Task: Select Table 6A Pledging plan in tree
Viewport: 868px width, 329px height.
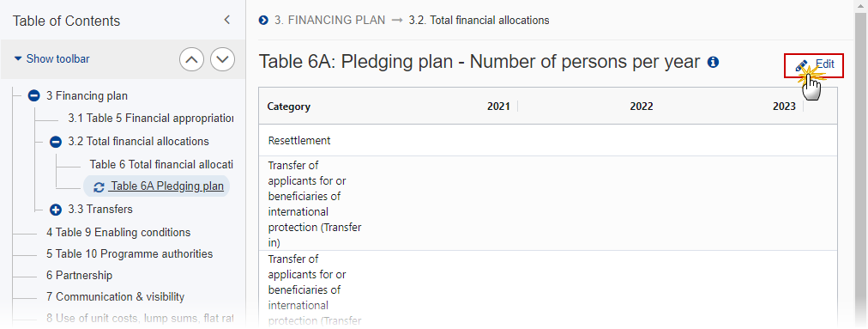Action: coord(166,186)
